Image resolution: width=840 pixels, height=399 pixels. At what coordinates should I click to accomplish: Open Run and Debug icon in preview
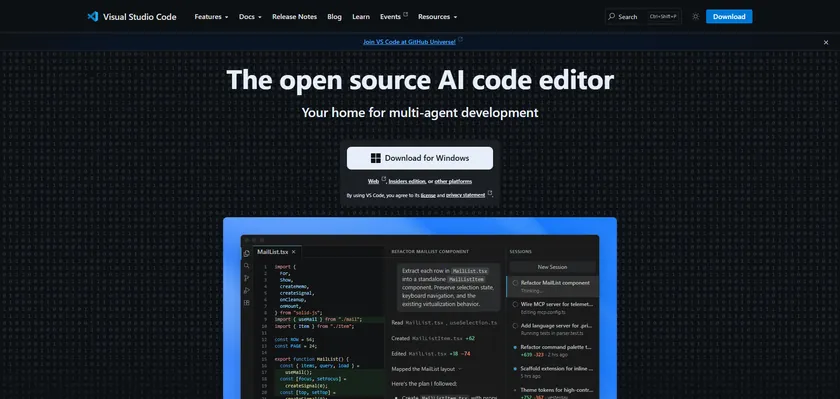[246, 290]
